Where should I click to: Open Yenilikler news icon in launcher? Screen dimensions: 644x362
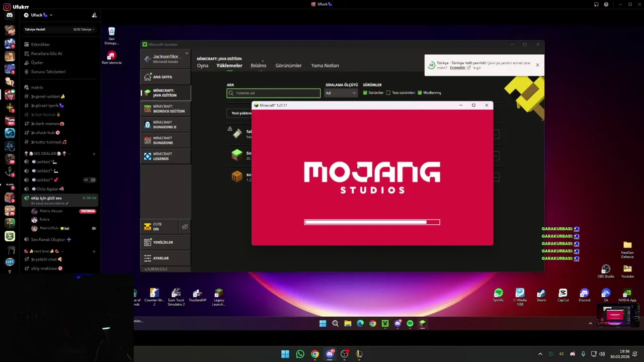147,242
